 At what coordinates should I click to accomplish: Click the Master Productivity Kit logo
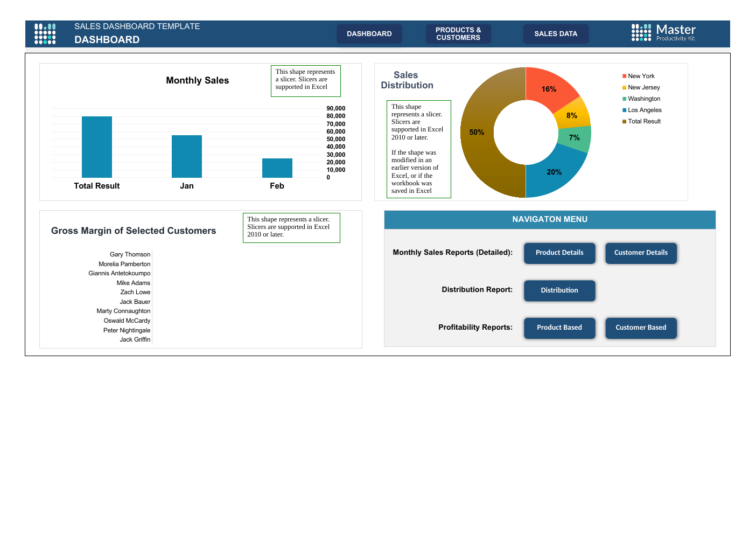coord(663,32)
